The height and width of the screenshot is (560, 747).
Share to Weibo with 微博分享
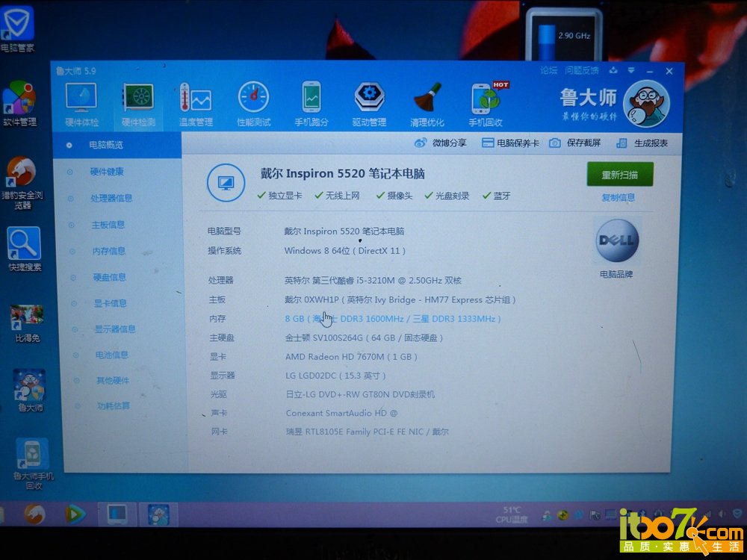(x=440, y=143)
